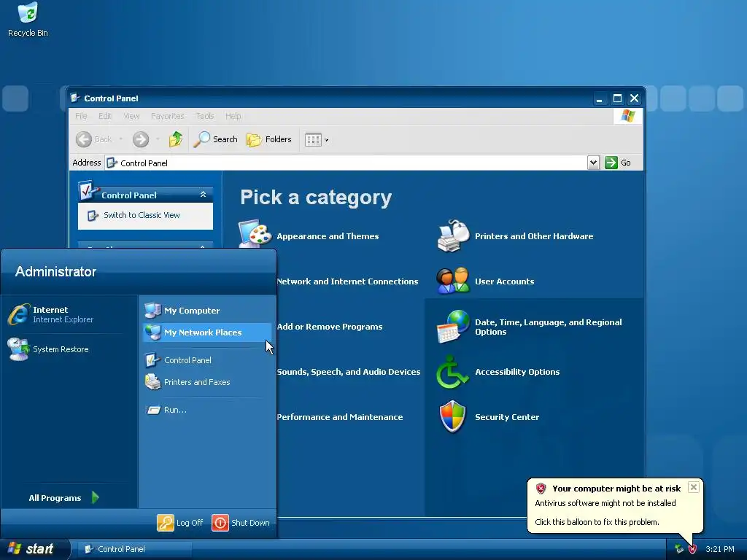
Task: Click the network connection tray icon
Action: pyautogui.click(x=679, y=549)
